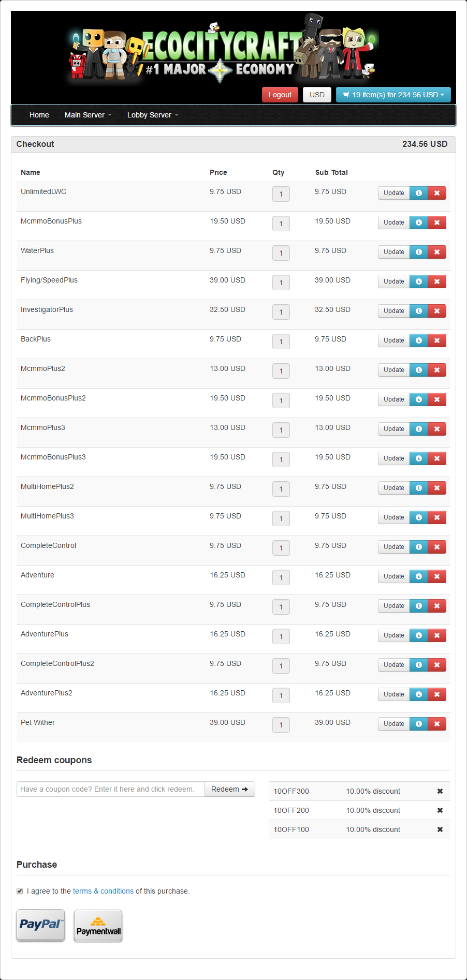The image size is (467, 980).
Task: Delete the 10OFF100 coupon
Action: coord(440,829)
